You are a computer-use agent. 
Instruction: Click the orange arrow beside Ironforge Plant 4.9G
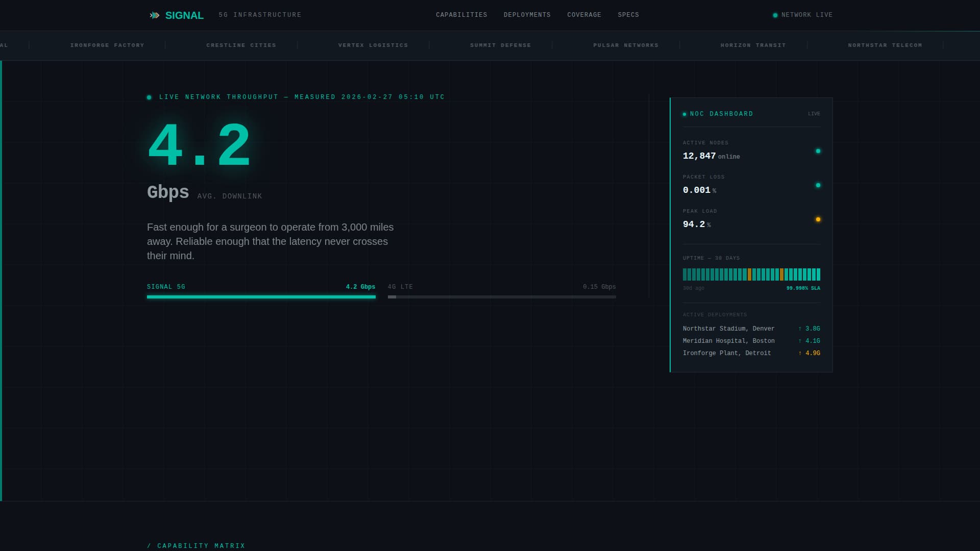(800, 353)
